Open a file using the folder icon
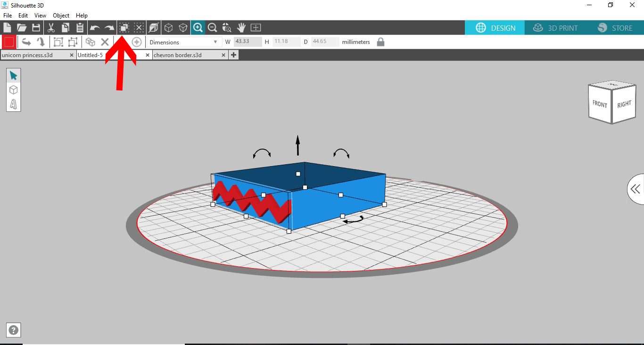The height and width of the screenshot is (345, 644). click(x=22, y=28)
